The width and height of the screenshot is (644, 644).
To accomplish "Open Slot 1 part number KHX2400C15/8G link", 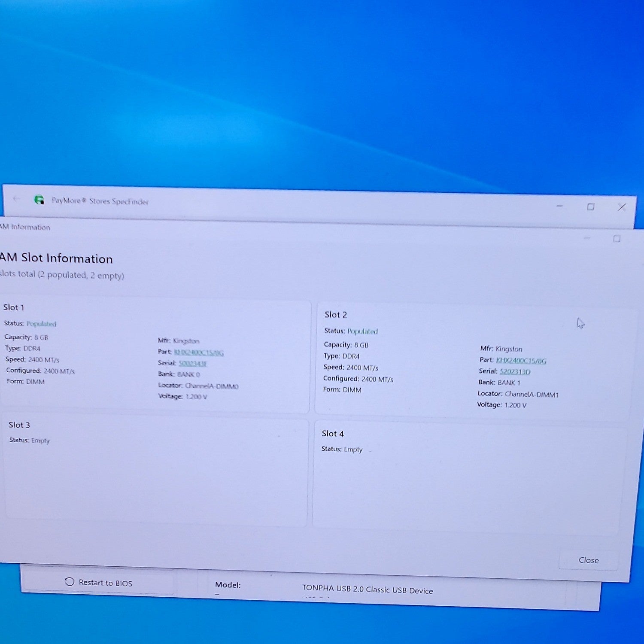I will point(199,352).
